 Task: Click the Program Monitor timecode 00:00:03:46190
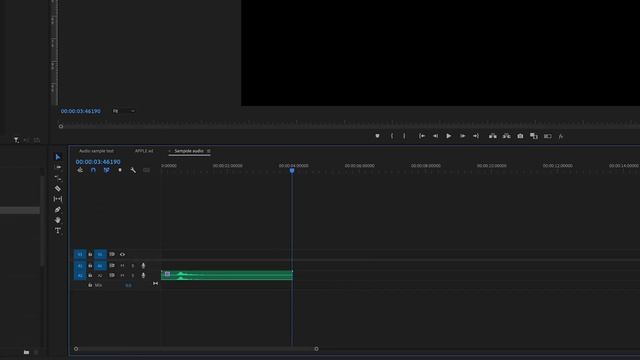coord(80,111)
